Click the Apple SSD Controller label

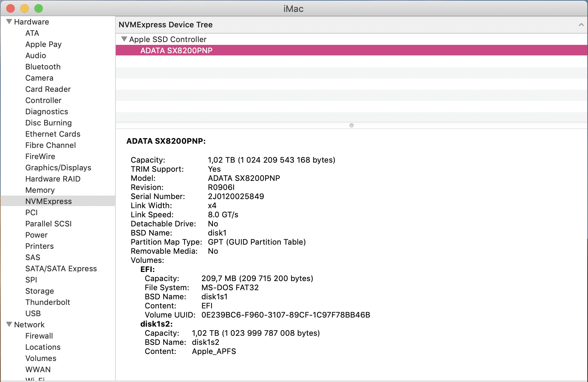[168, 39]
